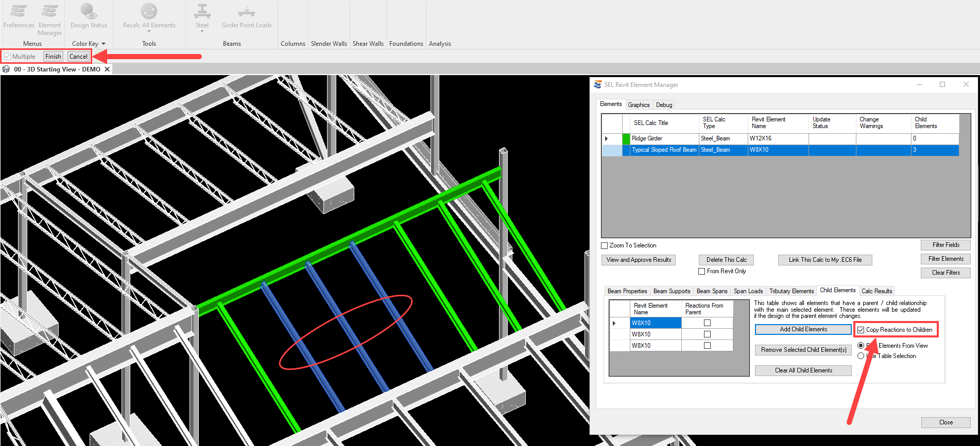The width and height of the screenshot is (980, 446).
Task: Toggle Copy Reactions to Children checkbox
Action: click(x=861, y=330)
